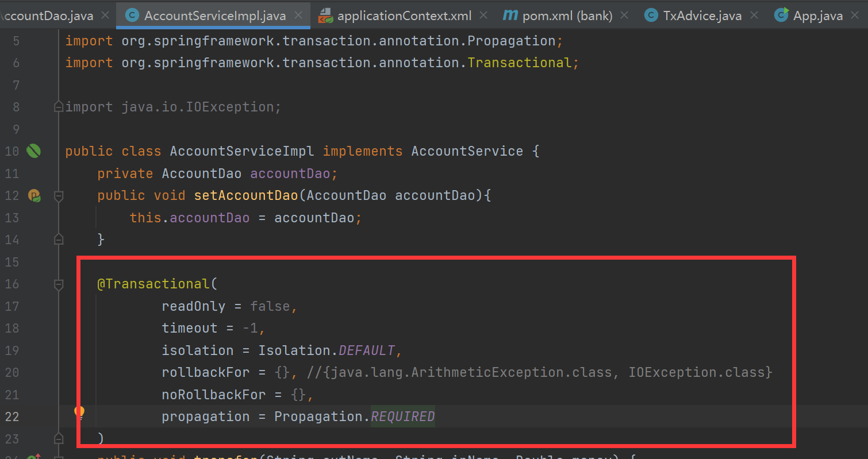Click the false value of readOnly

pyautogui.click(x=270, y=306)
